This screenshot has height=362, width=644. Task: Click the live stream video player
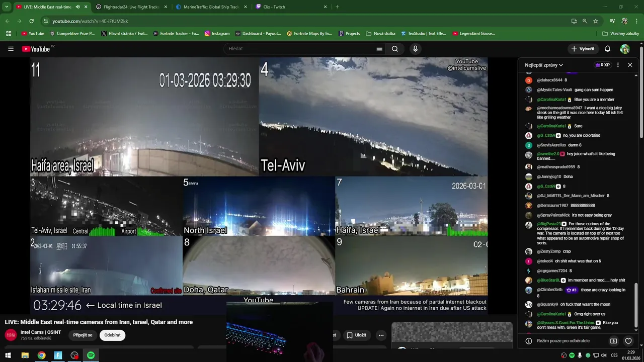[x=259, y=186]
